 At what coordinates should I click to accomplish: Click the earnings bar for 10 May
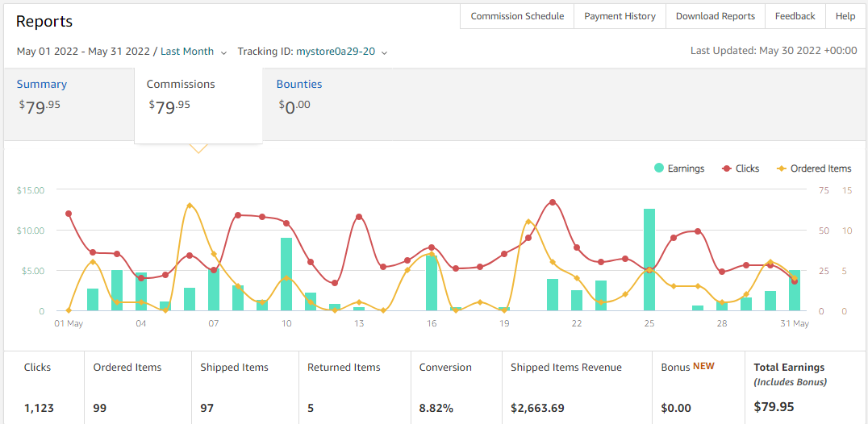(x=286, y=274)
